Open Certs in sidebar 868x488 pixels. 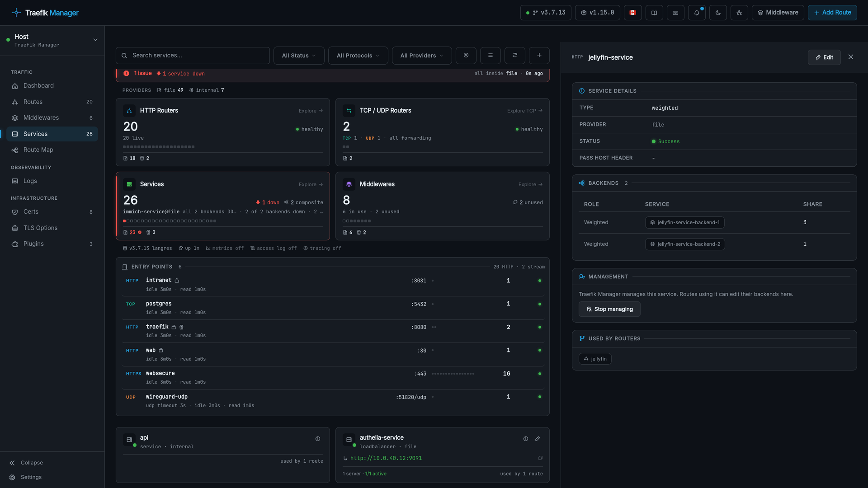pyautogui.click(x=52, y=212)
